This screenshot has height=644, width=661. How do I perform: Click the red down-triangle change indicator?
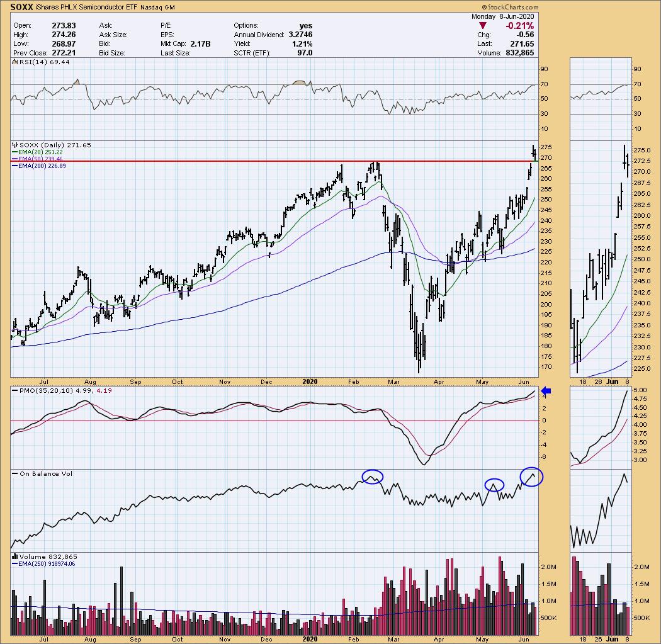point(483,26)
